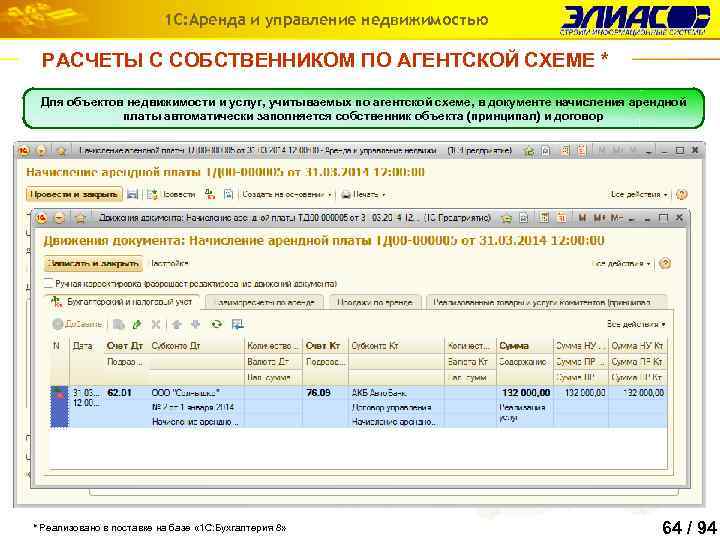This screenshot has height=540, width=720.
Task: Click the move down arrow in the table toolbar
Action: (196, 324)
